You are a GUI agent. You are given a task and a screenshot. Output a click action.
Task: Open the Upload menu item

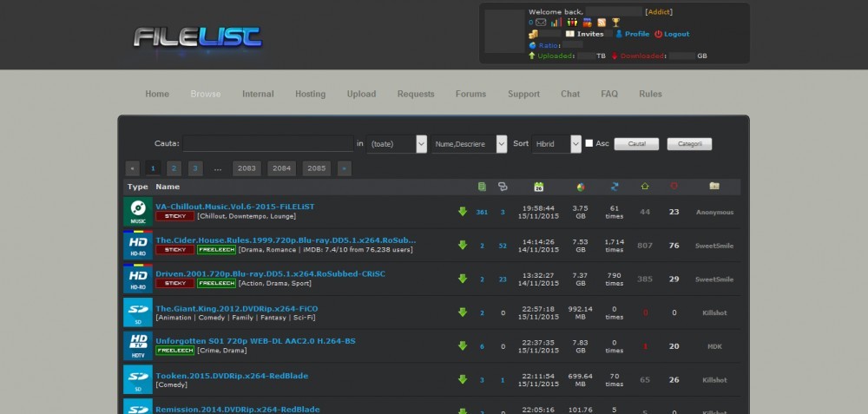pyautogui.click(x=361, y=94)
